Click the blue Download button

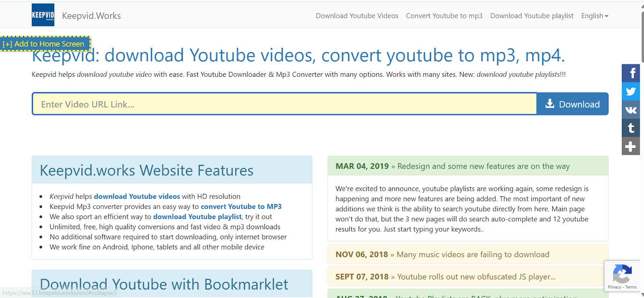tap(572, 104)
